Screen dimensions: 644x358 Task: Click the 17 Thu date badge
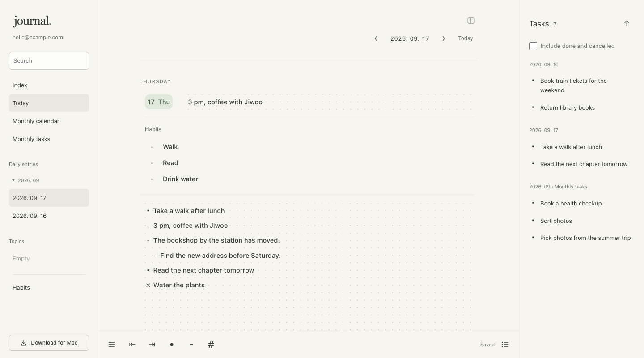159,102
